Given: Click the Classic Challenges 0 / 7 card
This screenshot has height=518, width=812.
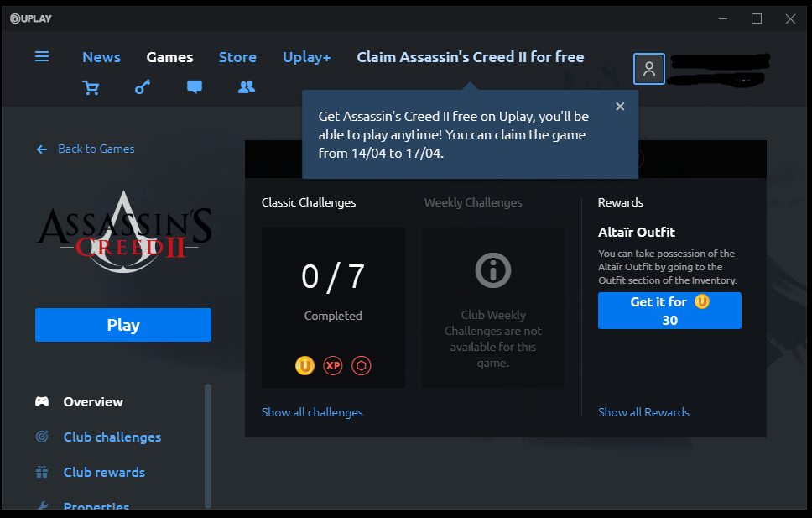Looking at the screenshot, I should (334, 307).
